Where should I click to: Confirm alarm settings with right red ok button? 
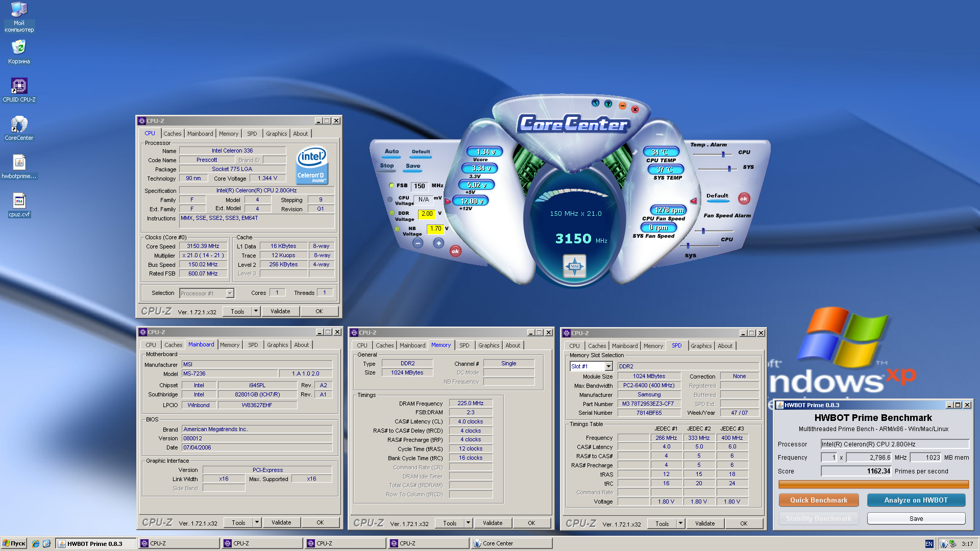(x=744, y=198)
